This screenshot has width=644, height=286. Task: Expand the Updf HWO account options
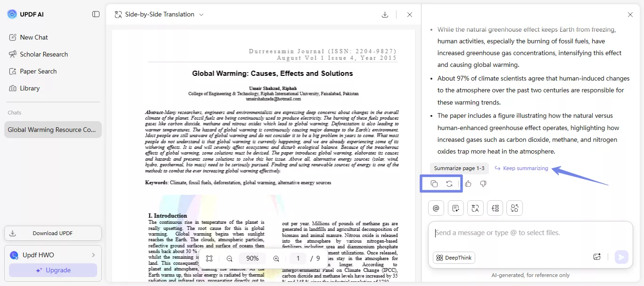(x=93, y=255)
